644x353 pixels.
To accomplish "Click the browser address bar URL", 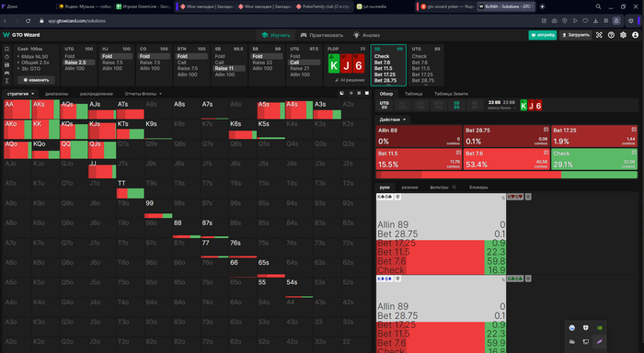I will pyautogui.click(x=76, y=20).
